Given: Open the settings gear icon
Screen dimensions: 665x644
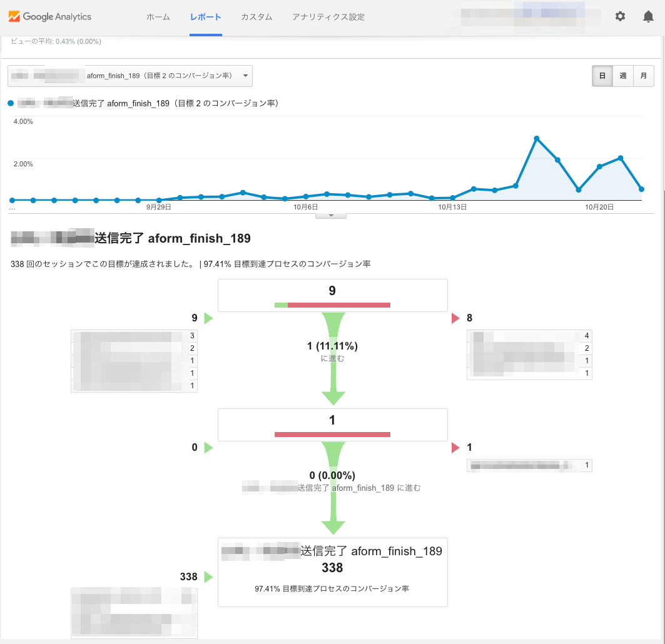Looking at the screenshot, I should pos(620,17).
